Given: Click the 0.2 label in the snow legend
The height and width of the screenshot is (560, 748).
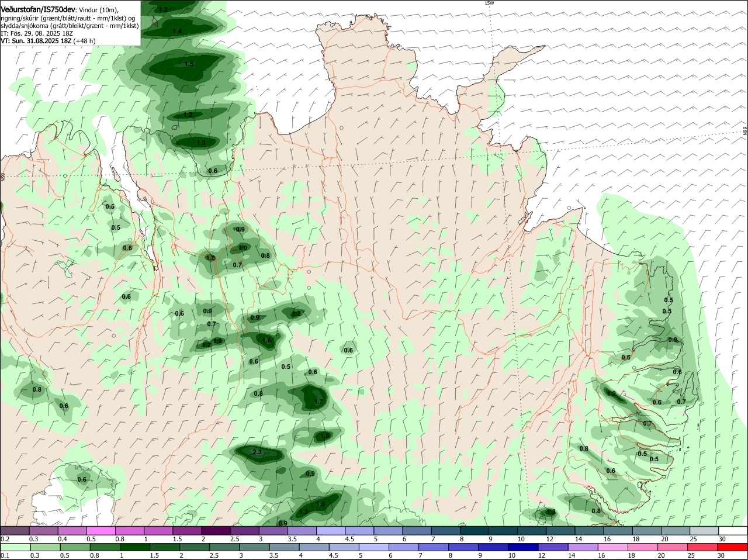Looking at the screenshot, I should point(5,539).
